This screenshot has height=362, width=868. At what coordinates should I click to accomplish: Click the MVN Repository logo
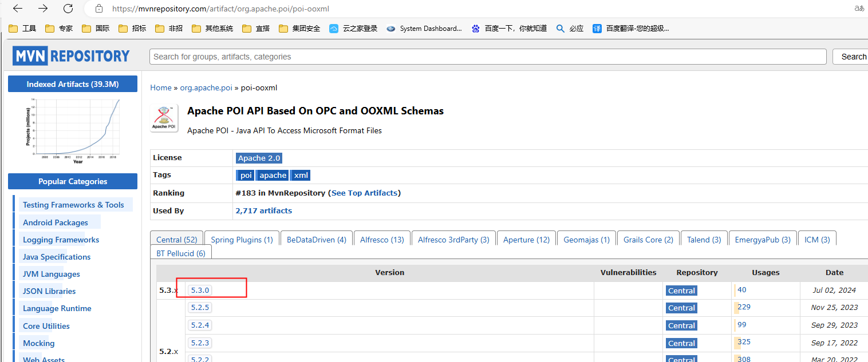70,55
